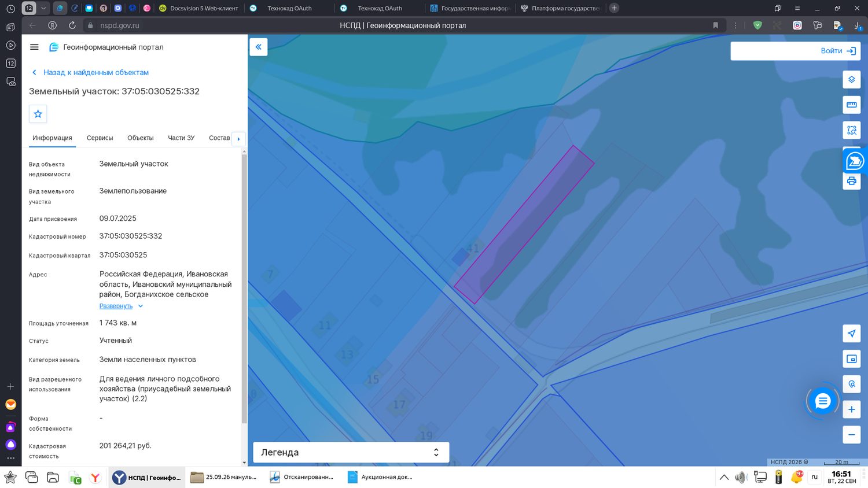Viewport: 868px width, 488px height.
Task: Click the geolocation arrow button
Action: 851,334
